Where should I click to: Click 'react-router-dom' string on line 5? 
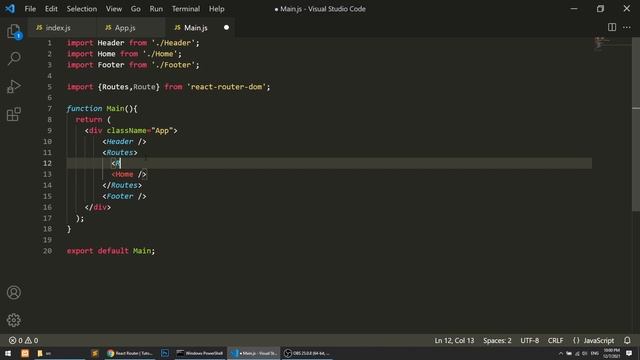pos(227,87)
